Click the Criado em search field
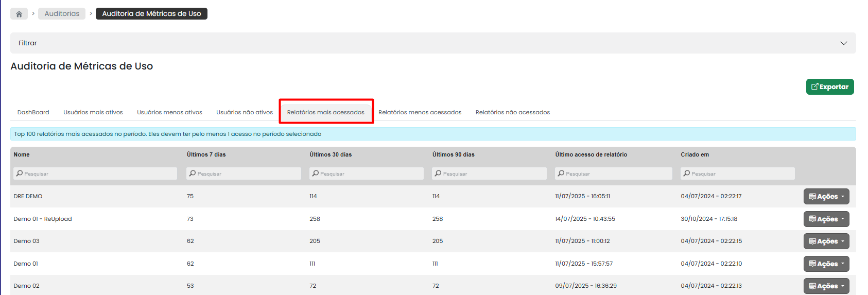This screenshot has width=868, height=295. click(x=737, y=173)
